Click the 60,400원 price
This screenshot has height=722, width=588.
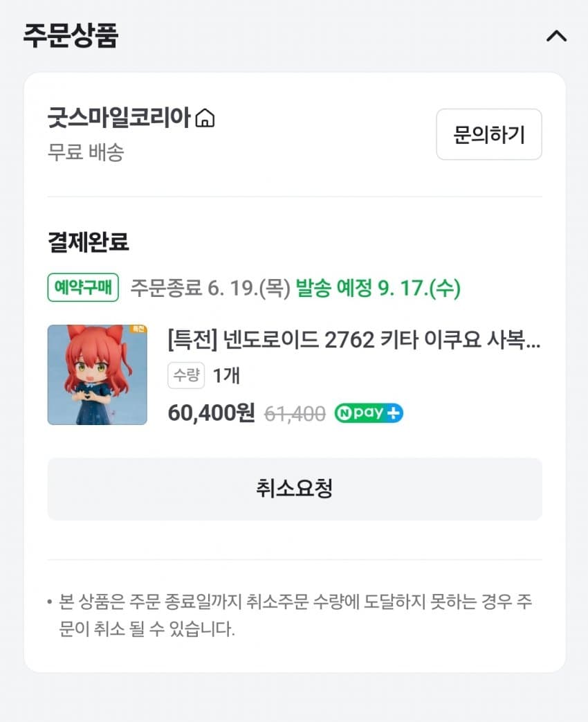click(x=211, y=413)
